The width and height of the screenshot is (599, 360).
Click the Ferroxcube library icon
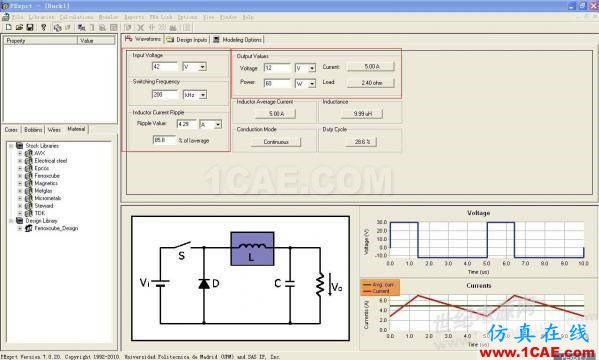coord(29,176)
